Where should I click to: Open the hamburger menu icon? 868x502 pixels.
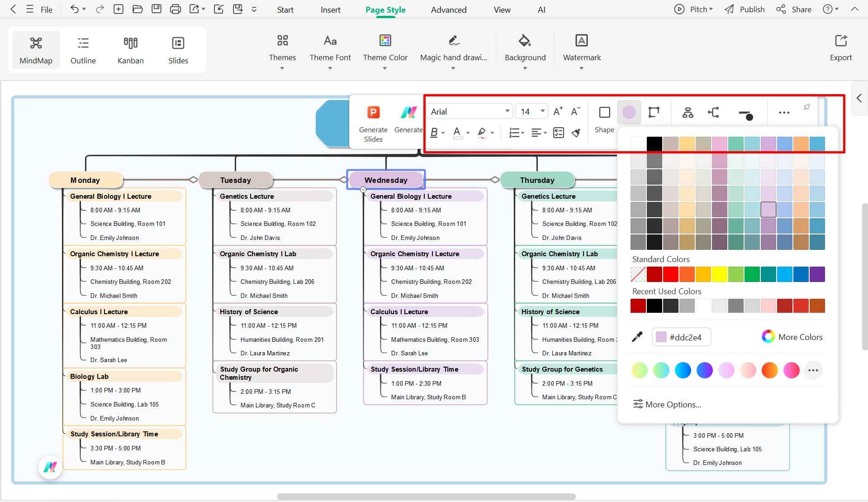click(x=30, y=9)
